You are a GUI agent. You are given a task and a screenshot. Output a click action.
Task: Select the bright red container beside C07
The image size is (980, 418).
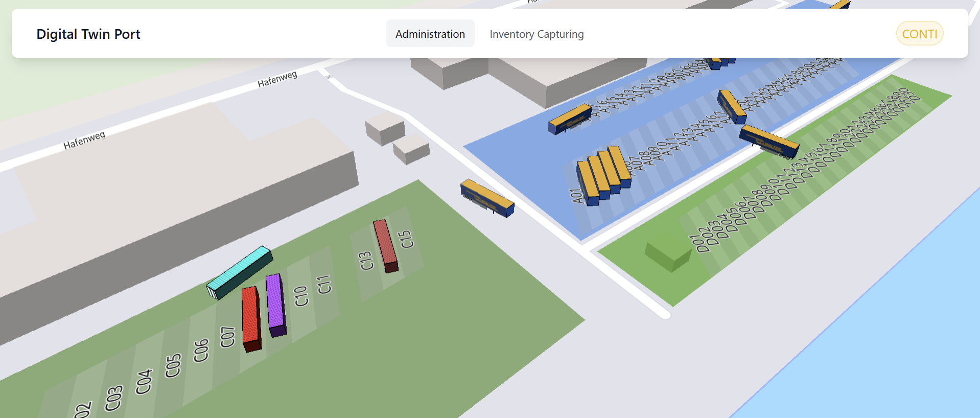point(250,318)
